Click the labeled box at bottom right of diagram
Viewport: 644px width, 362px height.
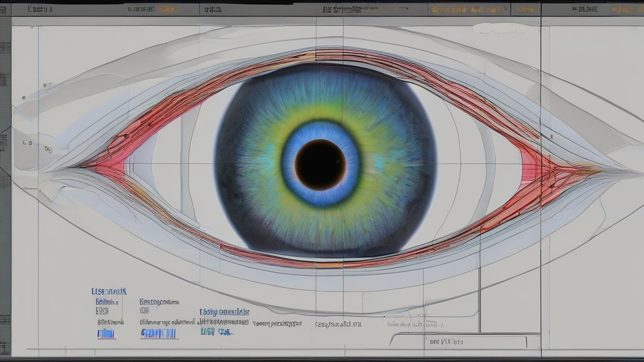pyautogui.click(x=445, y=342)
